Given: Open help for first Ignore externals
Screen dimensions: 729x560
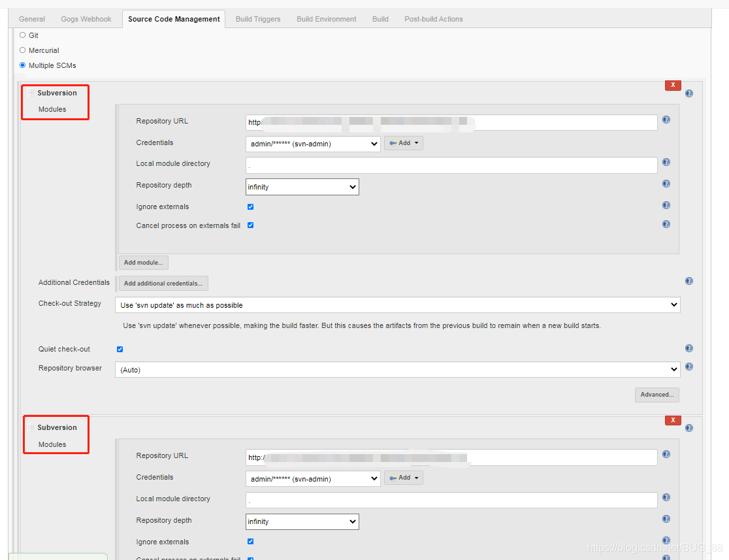Looking at the screenshot, I should 666,205.
